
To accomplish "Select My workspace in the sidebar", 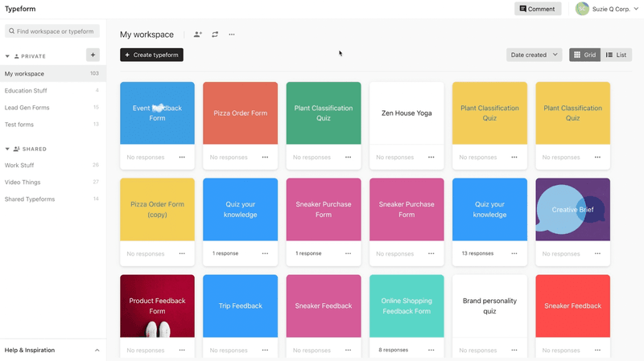I will coord(53,74).
